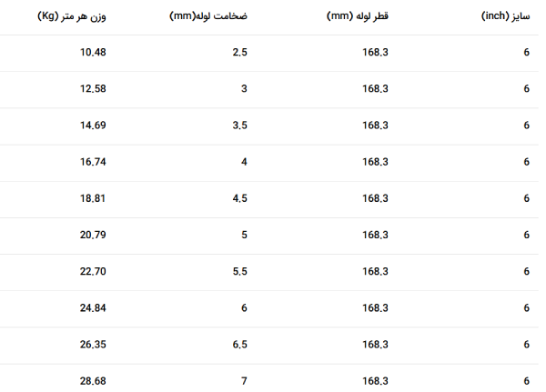Click the thickness cell 3.5
Viewport: 546px width, 392px height.
tap(240, 126)
